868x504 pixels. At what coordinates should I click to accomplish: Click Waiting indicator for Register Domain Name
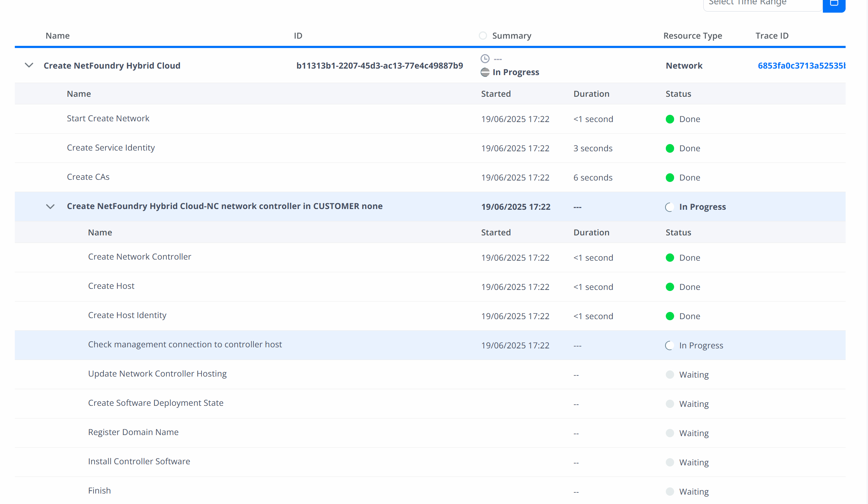pyautogui.click(x=670, y=433)
